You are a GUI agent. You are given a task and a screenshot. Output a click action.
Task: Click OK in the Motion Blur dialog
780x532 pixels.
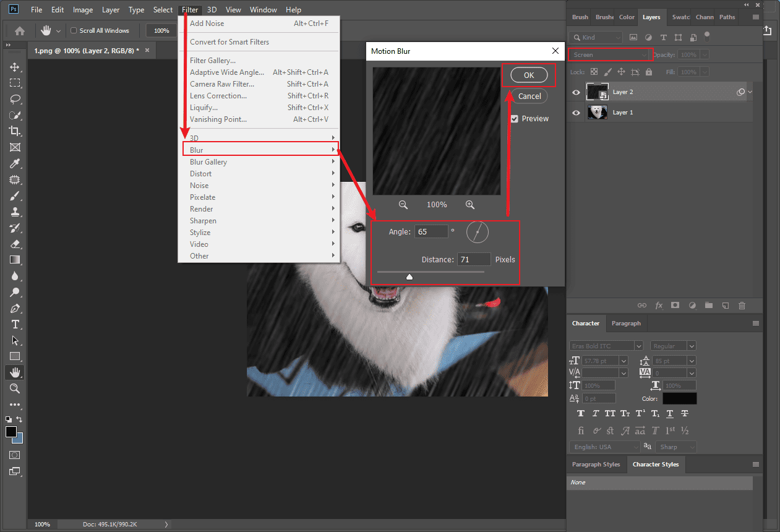[x=529, y=75]
